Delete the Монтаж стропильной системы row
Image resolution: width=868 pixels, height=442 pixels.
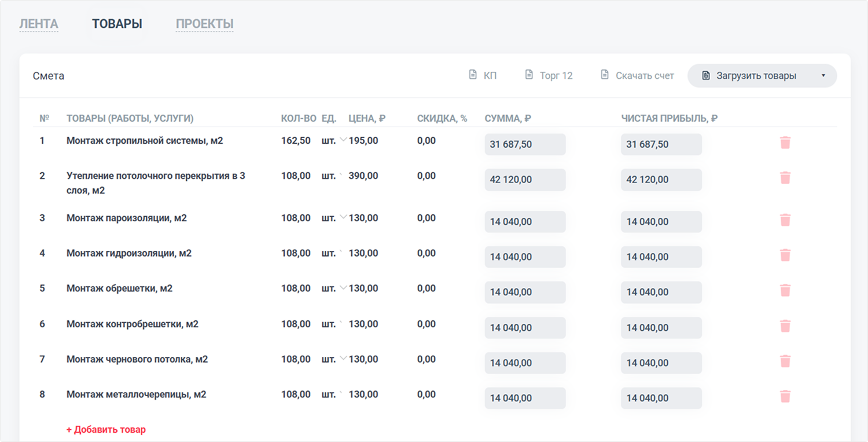[785, 143]
